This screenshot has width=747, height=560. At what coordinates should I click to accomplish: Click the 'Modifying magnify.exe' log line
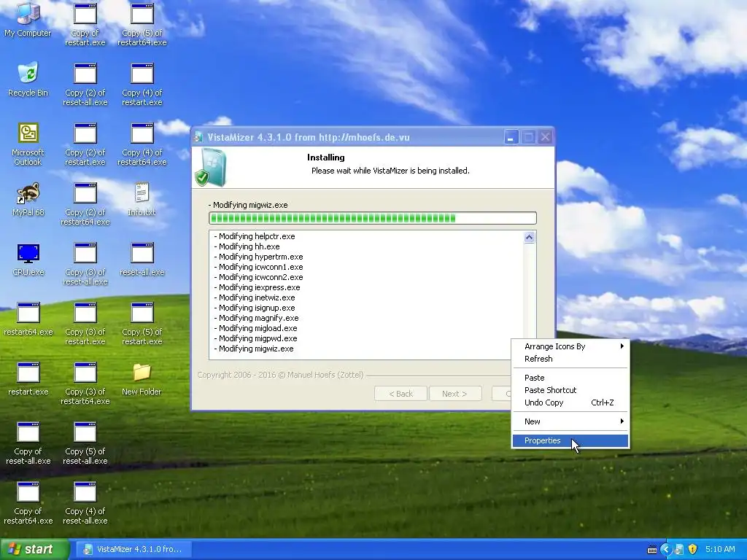256,318
